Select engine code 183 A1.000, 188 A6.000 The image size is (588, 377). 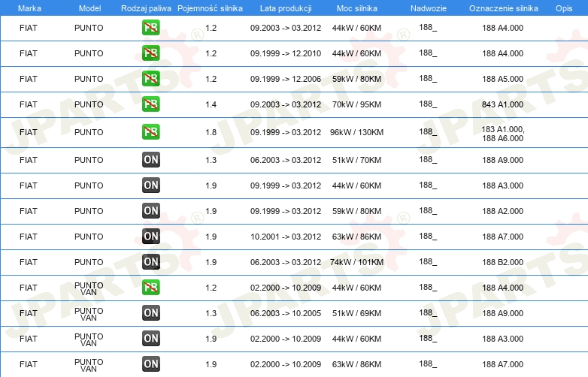pyautogui.click(x=503, y=134)
